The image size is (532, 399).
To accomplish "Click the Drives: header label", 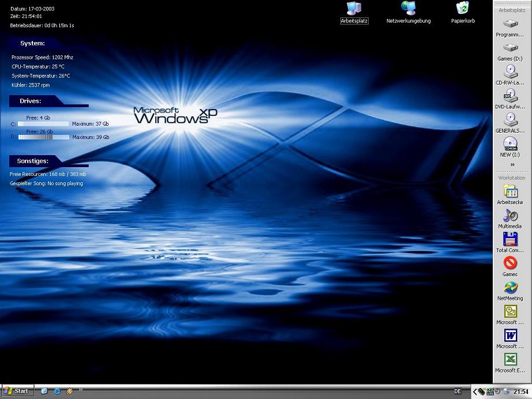I will [30, 101].
